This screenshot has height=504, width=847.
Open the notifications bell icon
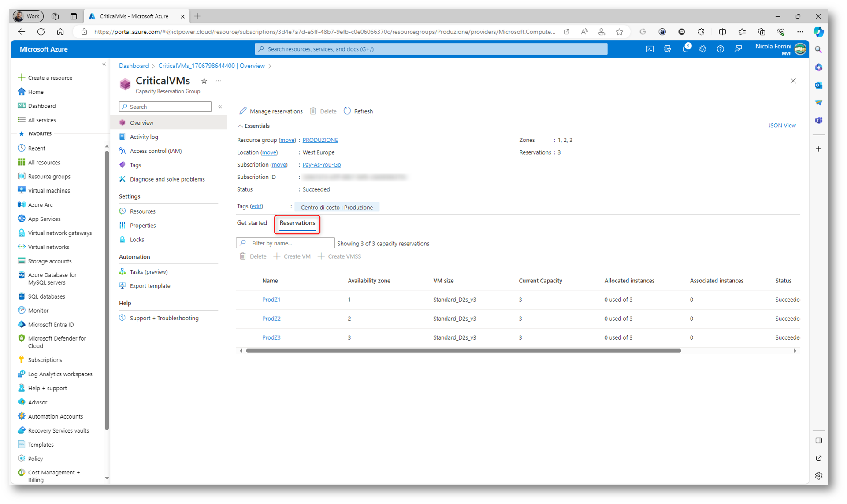[685, 49]
